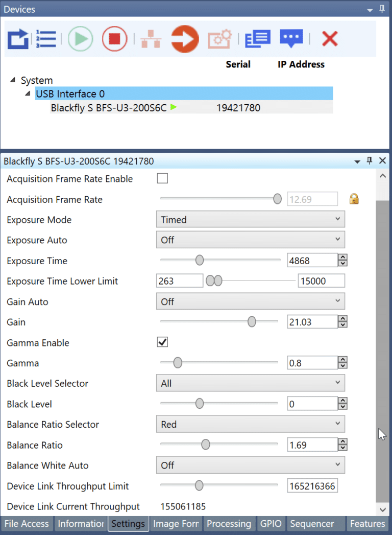
Task: Click the Balance Ratio value field 1.69
Action: click(x=312, y=445)
